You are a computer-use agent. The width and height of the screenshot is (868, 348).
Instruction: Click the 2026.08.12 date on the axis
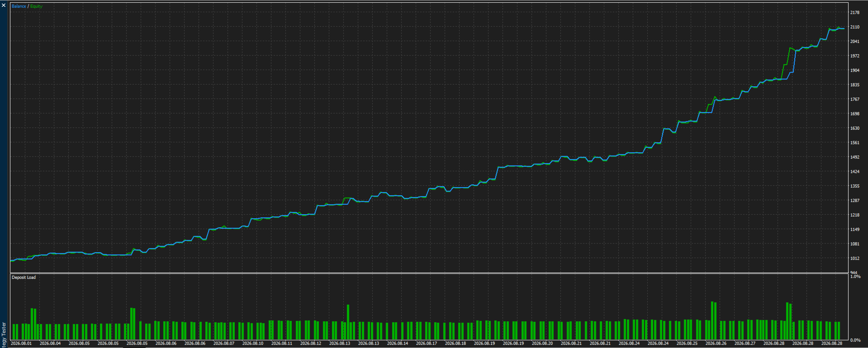click(311, 343)
